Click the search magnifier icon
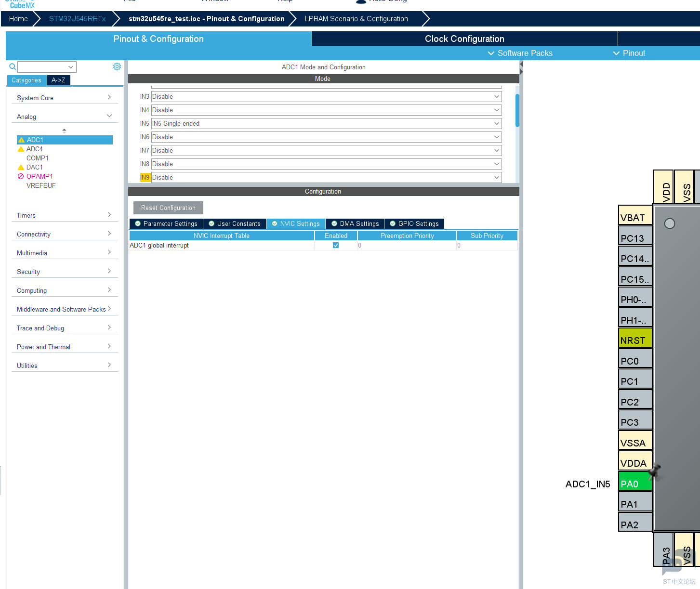The height and width of the screenshot is (589, 700). (x=13, y=66)
